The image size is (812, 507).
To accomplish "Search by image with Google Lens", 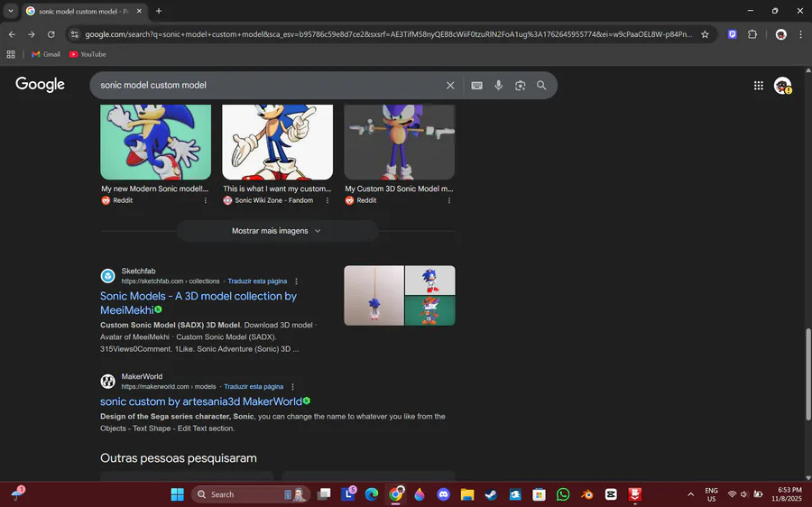I will click(x=520, y=86).
